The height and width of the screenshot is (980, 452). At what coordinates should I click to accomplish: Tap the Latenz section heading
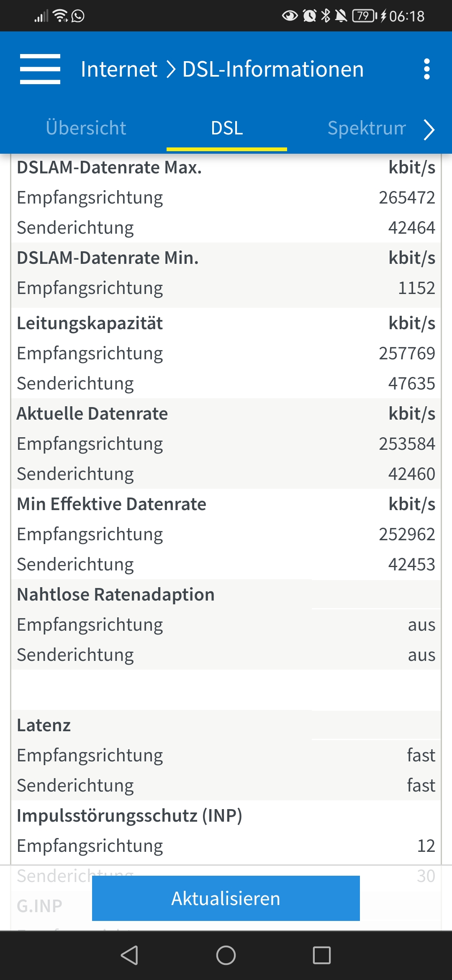pyautogui.click(x=44, y=725)
